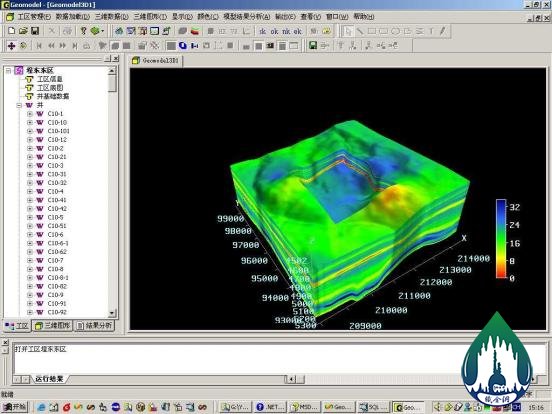Image resolution: width=552 pixels, height=414 pixels.
Task: Select the 井基础数据 tree item
Action: [x=53, y=96]
